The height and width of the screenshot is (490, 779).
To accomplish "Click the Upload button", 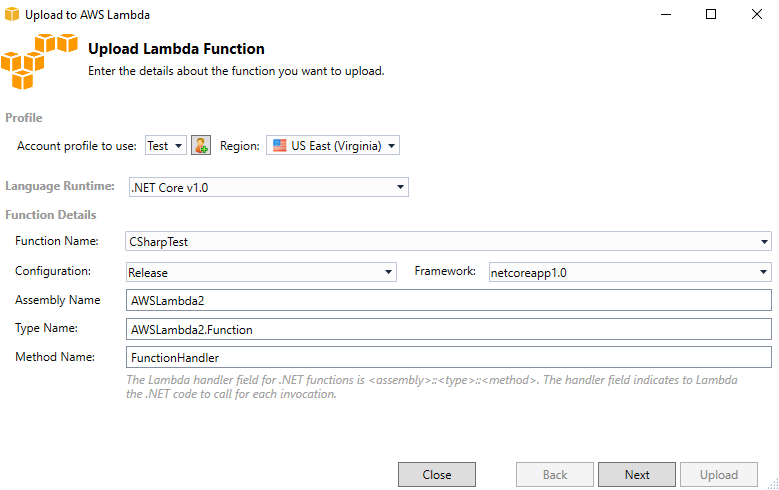I will tap(719, 475).
